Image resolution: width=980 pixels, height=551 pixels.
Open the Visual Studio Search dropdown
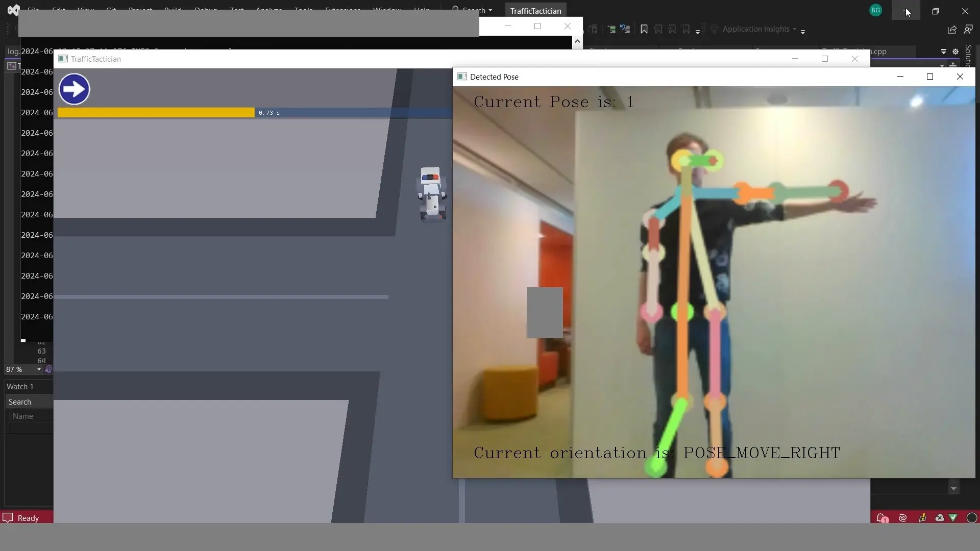473,10
